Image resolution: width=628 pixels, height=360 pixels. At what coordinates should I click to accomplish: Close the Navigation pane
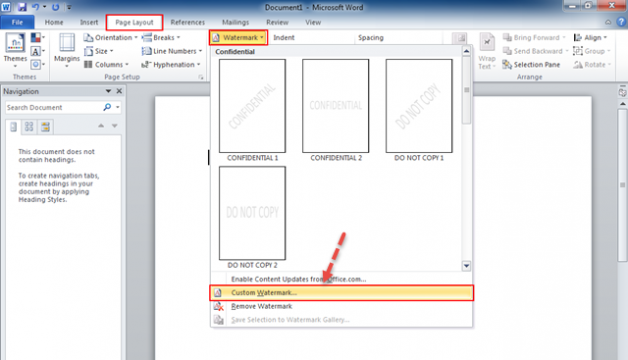(119, 91)
